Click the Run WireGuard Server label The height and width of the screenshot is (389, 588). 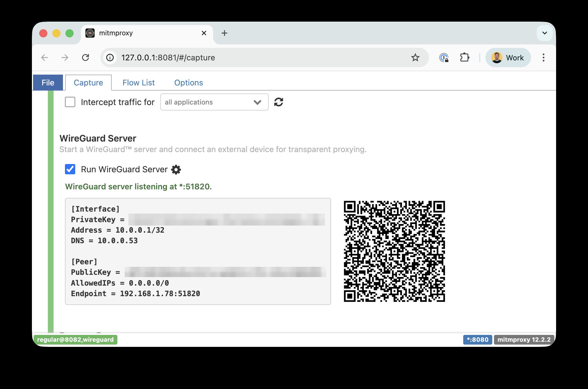[x=124, y=169]
